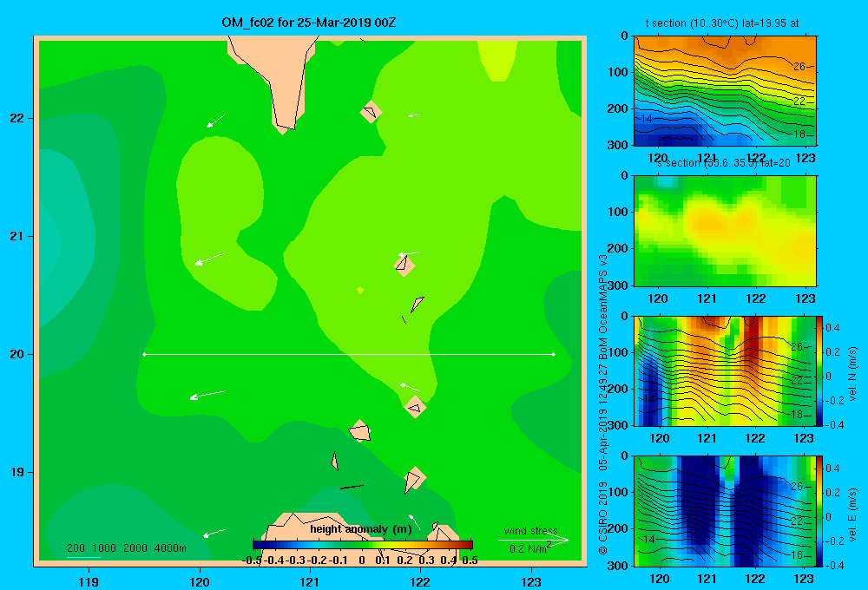Click the '-0.4' label on vel. E scale
This screenshot has width=868, height=590.
point(834,565)
